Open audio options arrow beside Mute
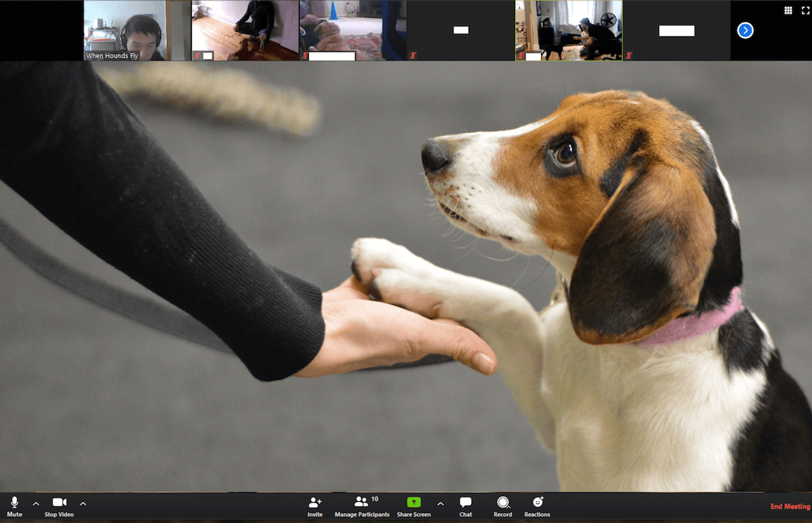The width and height of the screenshot is (812, 523). tap(36, 504)
